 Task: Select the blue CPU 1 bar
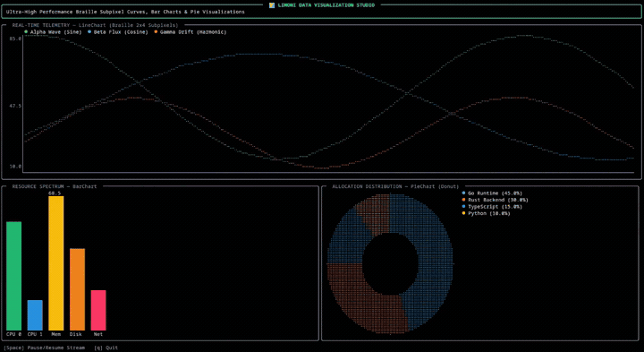(x=35, y=315)
